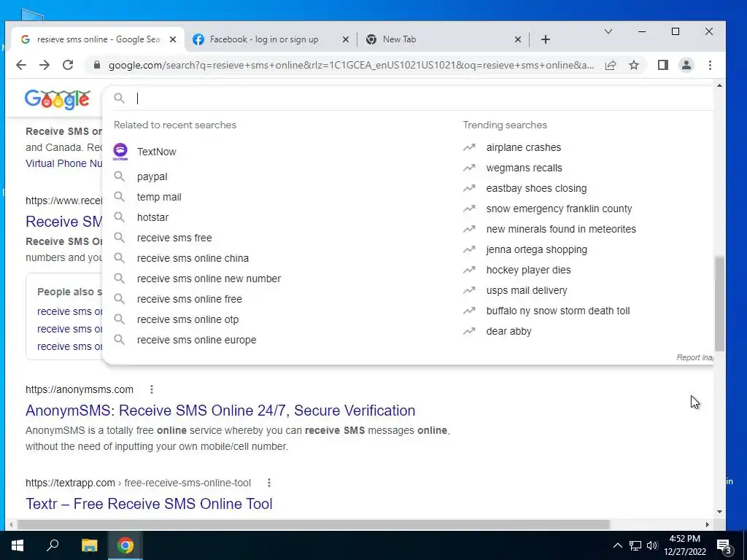The height and width of the screenshot is (560, 747).
Task: Select the temp mail suggestion
Action: pyautogui.click(x=159, y=197)
